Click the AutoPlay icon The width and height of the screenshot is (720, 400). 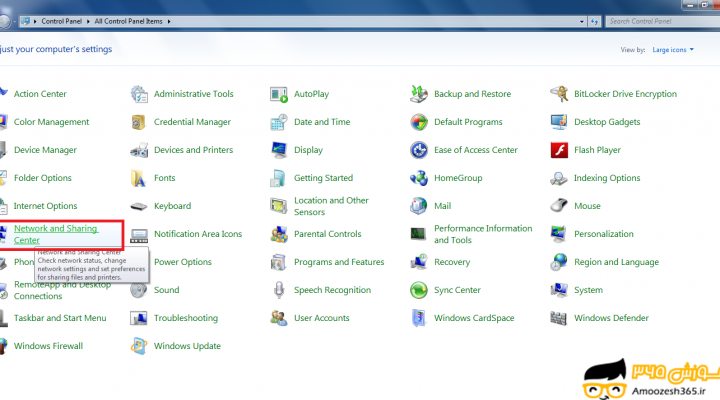coord(279,94)
